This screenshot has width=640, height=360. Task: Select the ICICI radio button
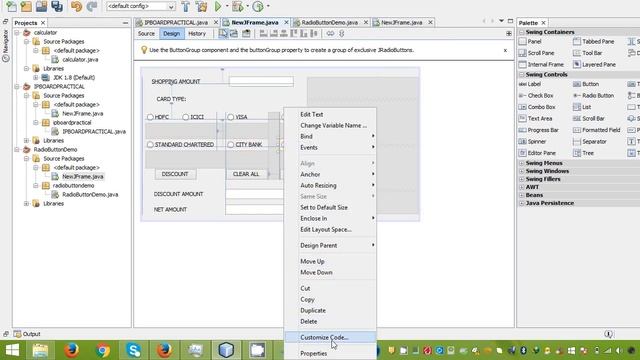[193, 117]
